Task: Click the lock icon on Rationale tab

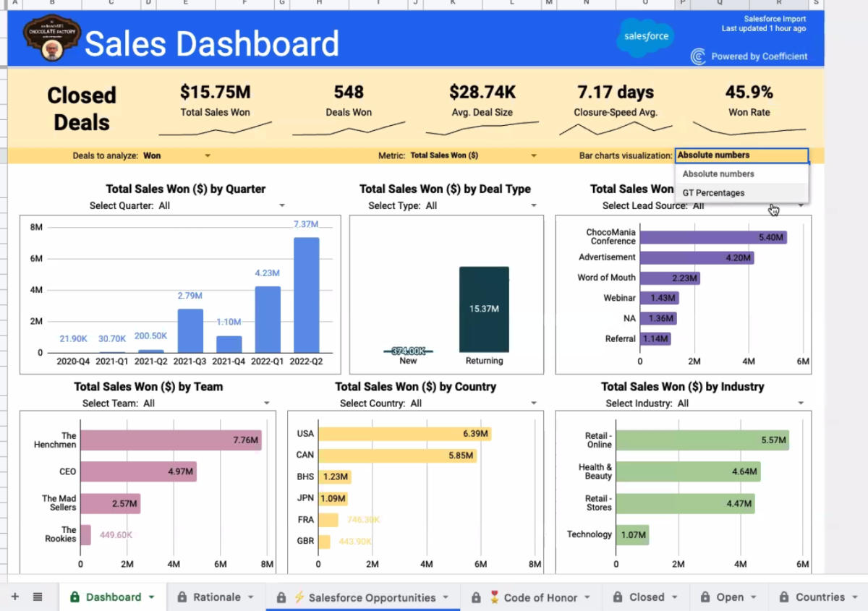Action: click(182, 597)
